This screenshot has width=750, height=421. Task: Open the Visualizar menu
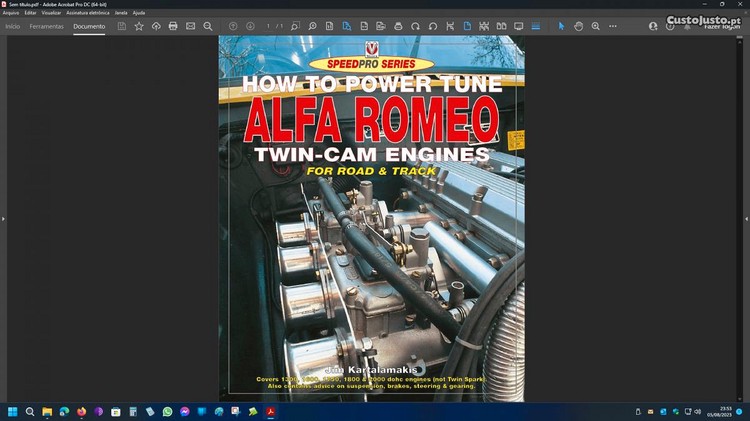51,13
